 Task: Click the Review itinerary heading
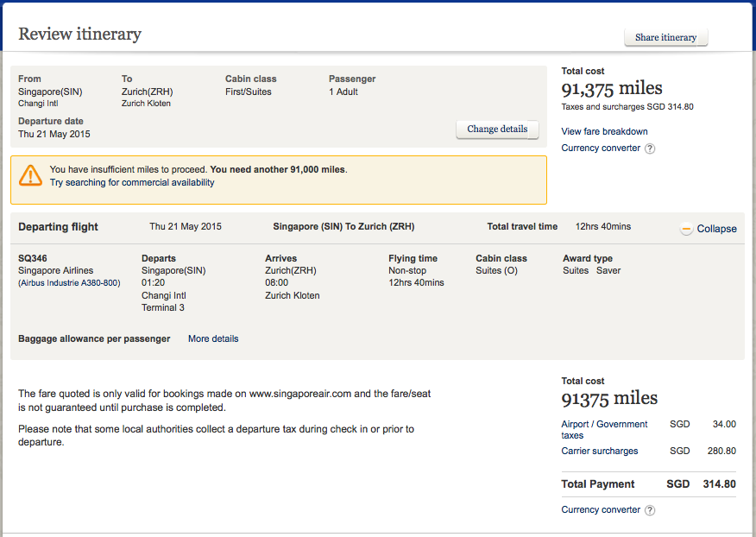click(79, 35)
